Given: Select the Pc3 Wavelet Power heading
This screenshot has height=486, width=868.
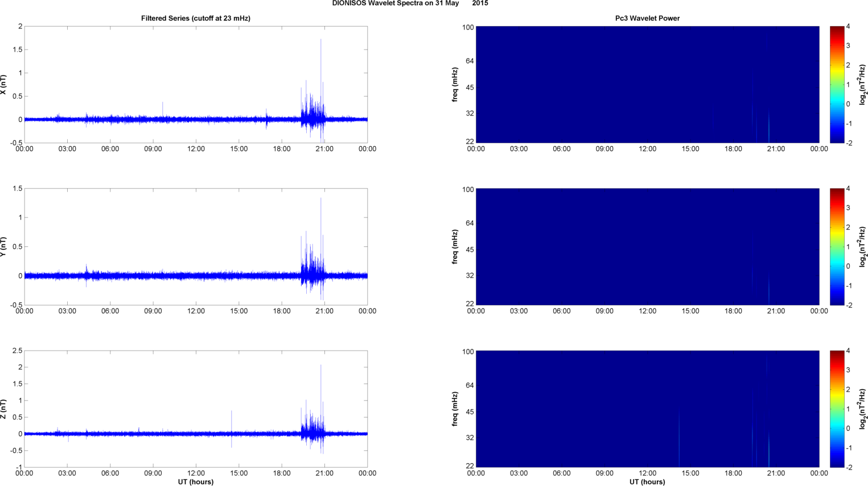Looking at the screenshot, I should [647, 18].
